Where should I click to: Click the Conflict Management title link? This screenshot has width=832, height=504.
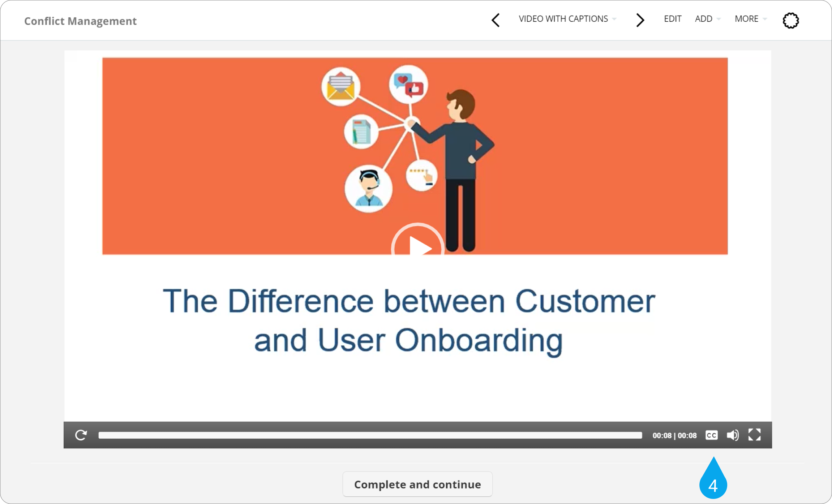coord(80,21)
